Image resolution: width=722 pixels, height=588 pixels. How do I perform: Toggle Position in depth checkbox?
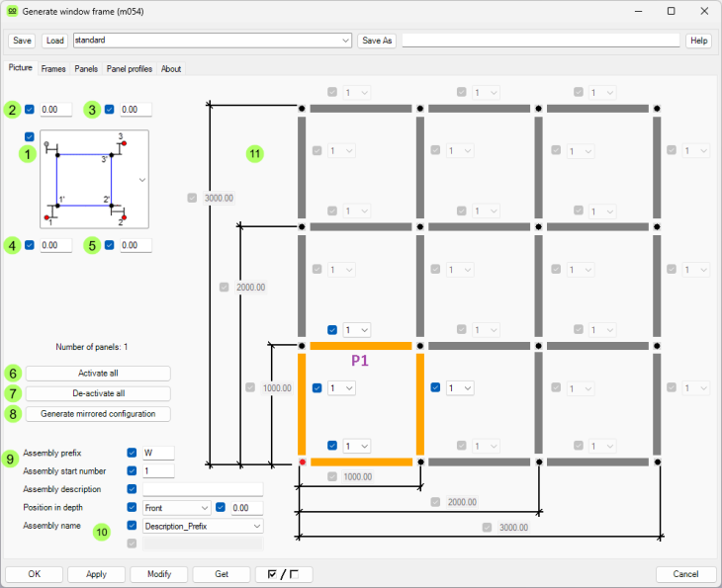point(132,507)
